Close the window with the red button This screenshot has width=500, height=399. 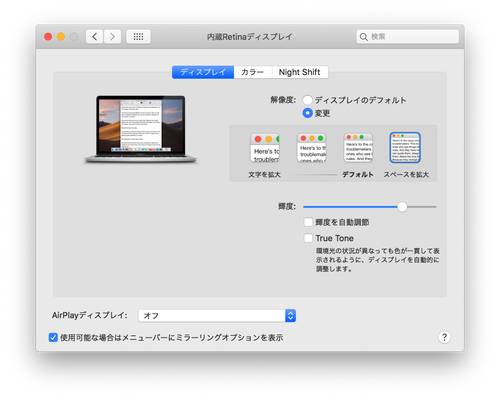[48, 37]
